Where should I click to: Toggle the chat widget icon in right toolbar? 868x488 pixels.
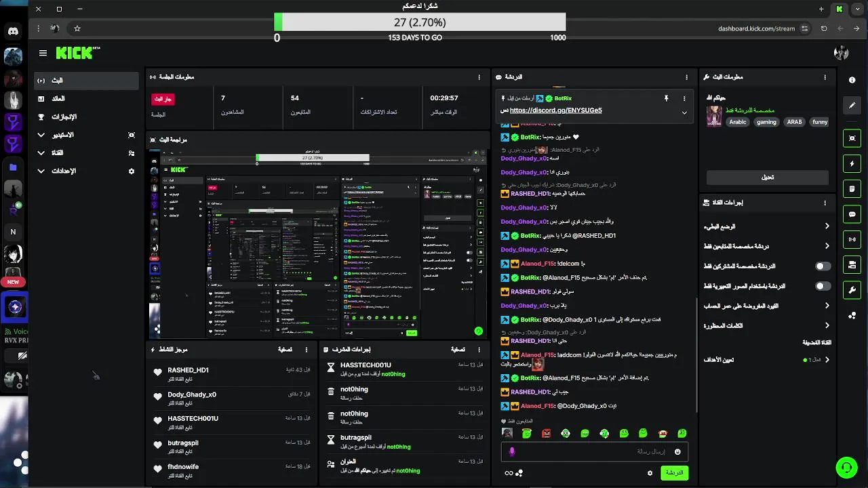click(852, 214)
